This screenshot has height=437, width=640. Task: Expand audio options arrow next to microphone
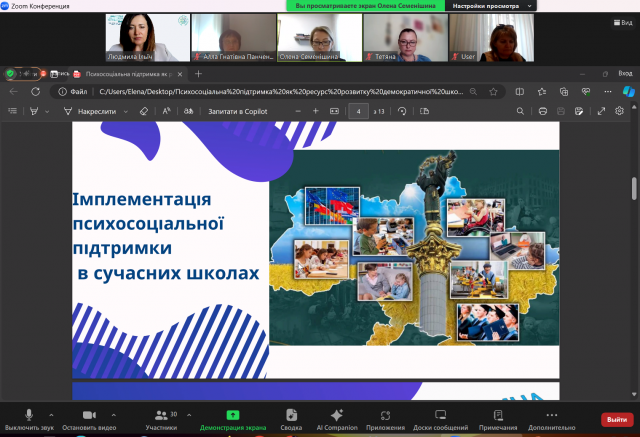pyautogui.click(x=52, y=414)
